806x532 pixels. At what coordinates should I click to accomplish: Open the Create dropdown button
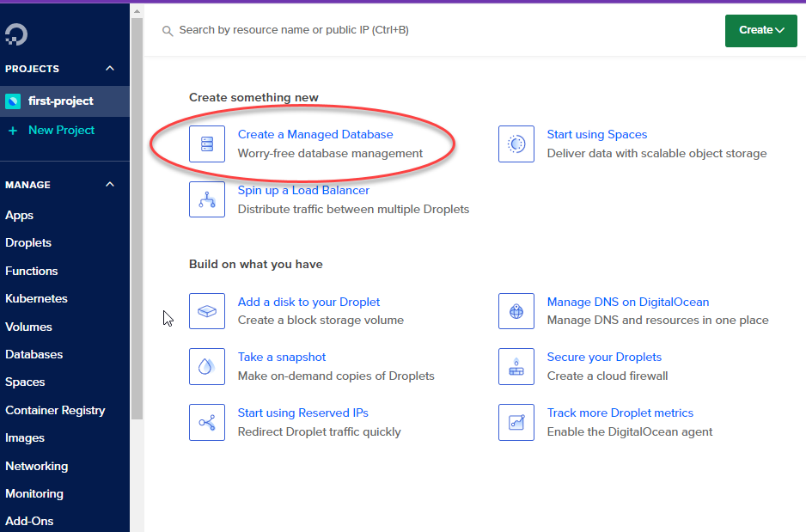click(x=760, y=30)
